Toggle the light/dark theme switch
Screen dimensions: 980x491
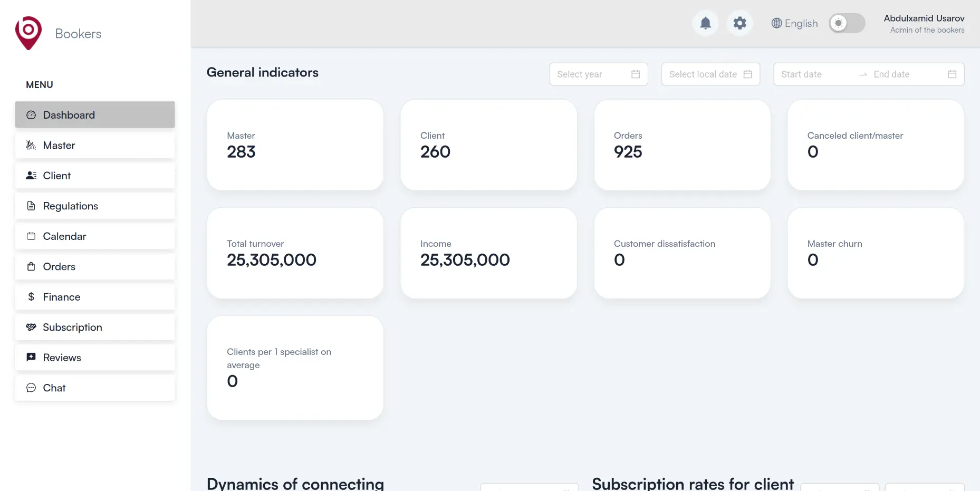[x=847, y=23]
